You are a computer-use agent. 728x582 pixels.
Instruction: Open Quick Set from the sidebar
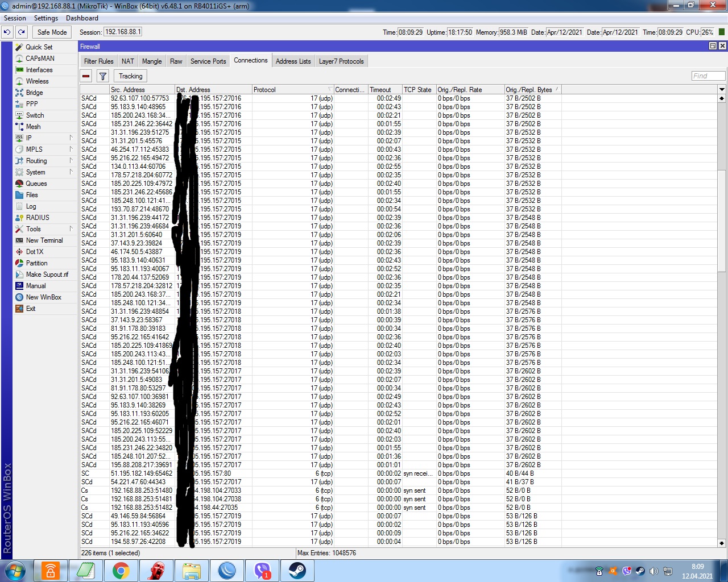click(39, 47)
